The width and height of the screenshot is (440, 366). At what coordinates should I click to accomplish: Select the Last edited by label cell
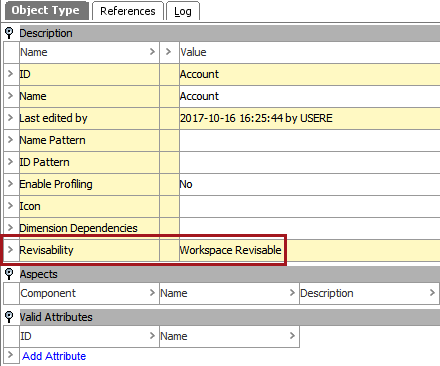coord(89,118)
